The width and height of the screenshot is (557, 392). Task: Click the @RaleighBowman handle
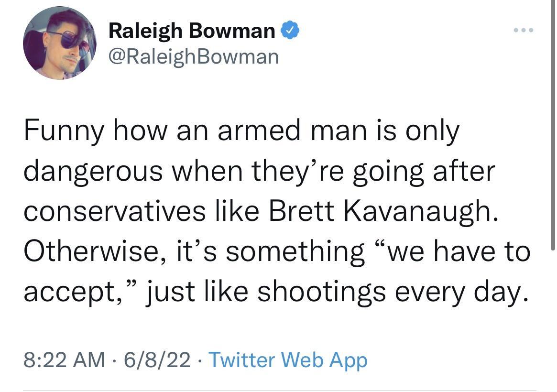194,56
